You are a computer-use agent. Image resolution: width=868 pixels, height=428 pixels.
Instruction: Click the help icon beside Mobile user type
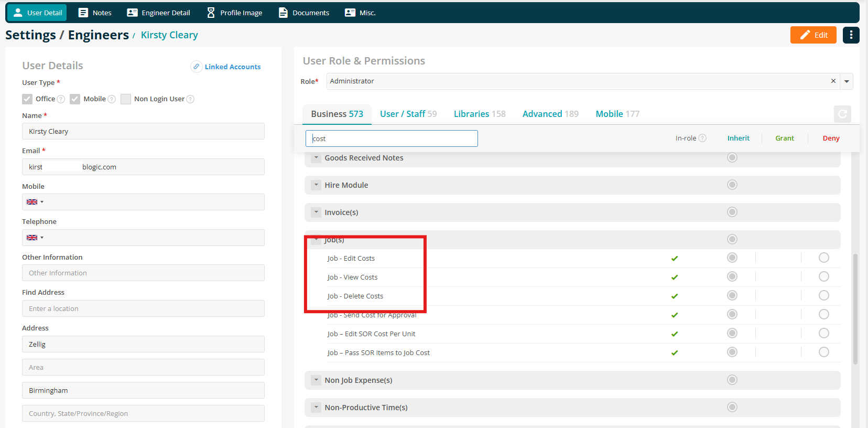[112, 99]
